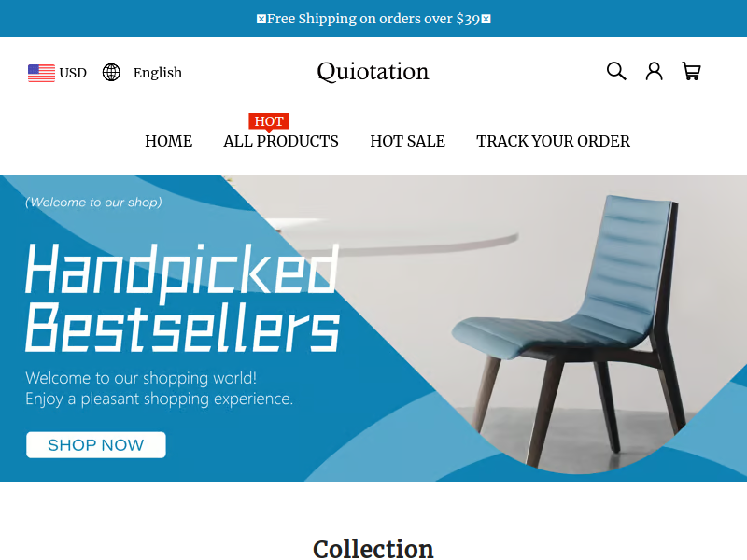
Task: Click the Handpicked Bestsellers headline
Action: [x=182, y=298]
